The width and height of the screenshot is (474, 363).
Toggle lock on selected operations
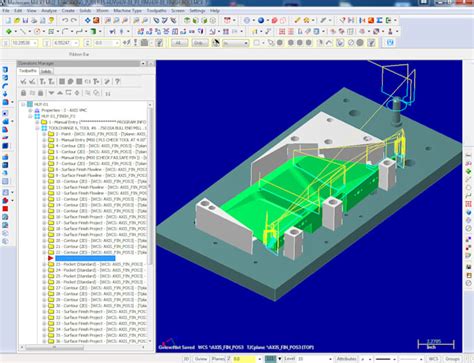click(23, 93)
